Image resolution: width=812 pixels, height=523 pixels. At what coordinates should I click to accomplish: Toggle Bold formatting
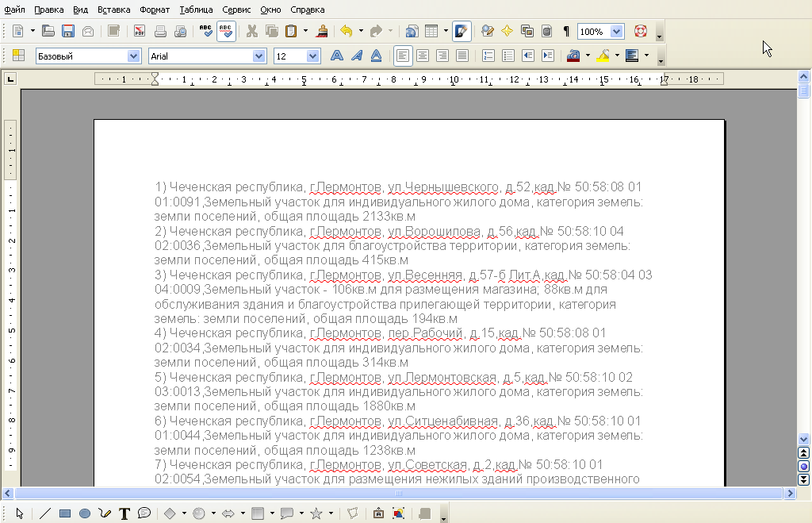pos(336,56)
